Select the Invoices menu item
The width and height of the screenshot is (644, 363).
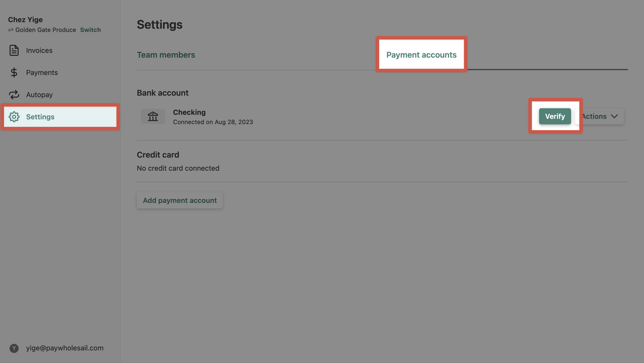39,50
